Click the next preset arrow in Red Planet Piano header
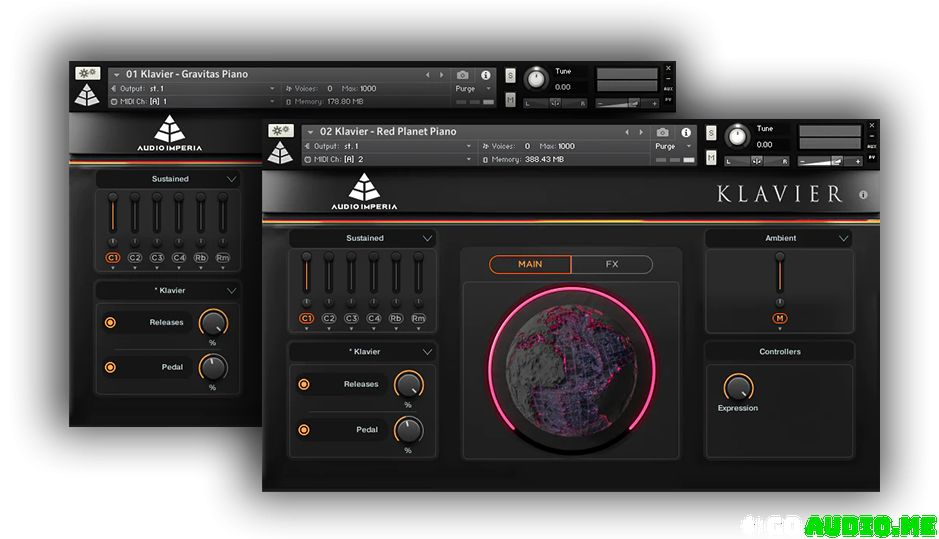This screenshot has width=939, height=539. tap(639, 132)
